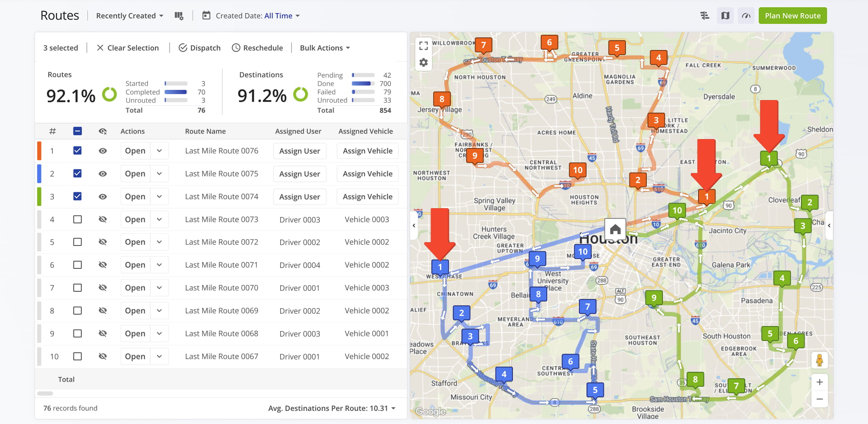This screenshot has width=868, height=424.
Task: Select the checkbox for Route 0073
Action: point(78,219)
